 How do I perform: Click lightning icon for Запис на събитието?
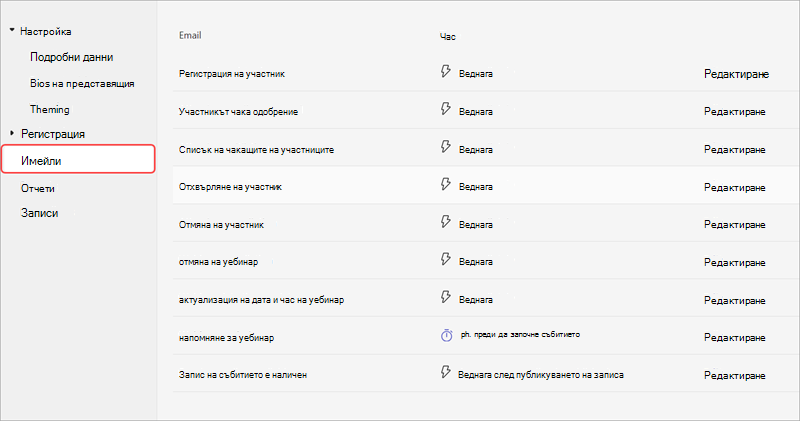pos(446,372)
